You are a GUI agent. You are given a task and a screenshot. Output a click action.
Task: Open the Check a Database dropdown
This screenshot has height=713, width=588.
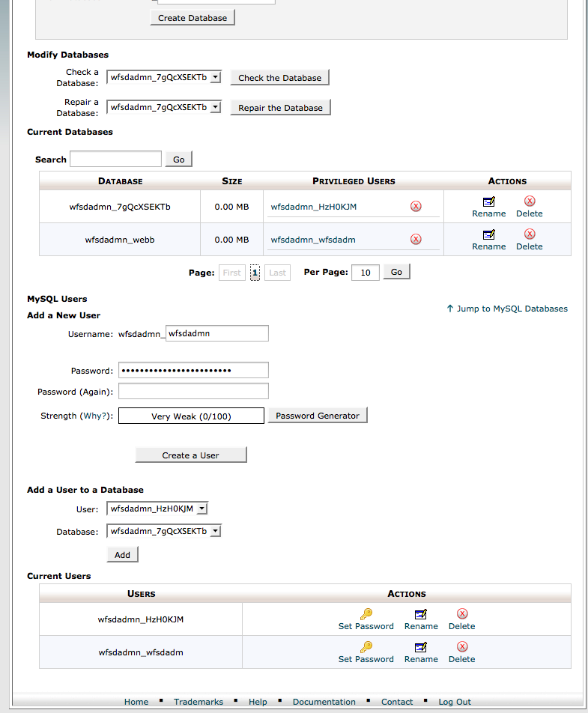click(164, 77)
